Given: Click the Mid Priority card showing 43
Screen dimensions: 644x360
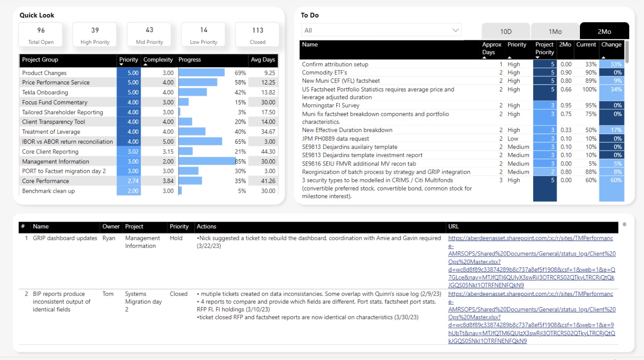Looking at the screenshot, I should click(x=149, y=35).
